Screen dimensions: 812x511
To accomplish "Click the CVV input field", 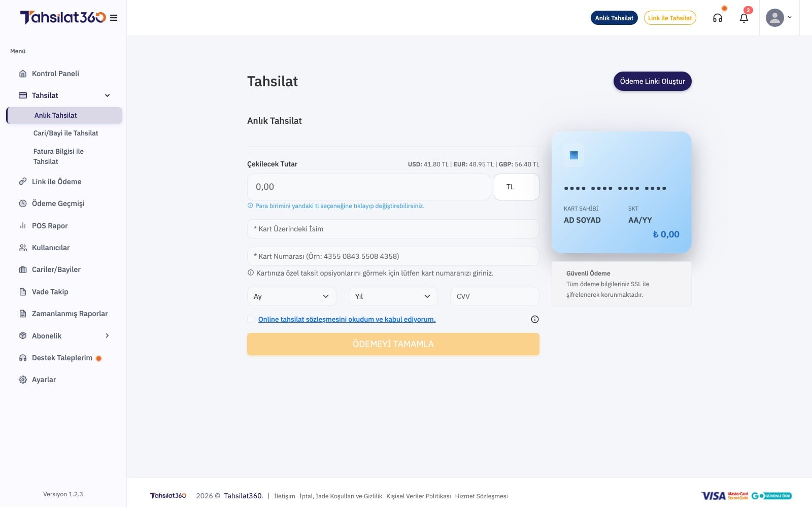I will click(x=494, y=296).
